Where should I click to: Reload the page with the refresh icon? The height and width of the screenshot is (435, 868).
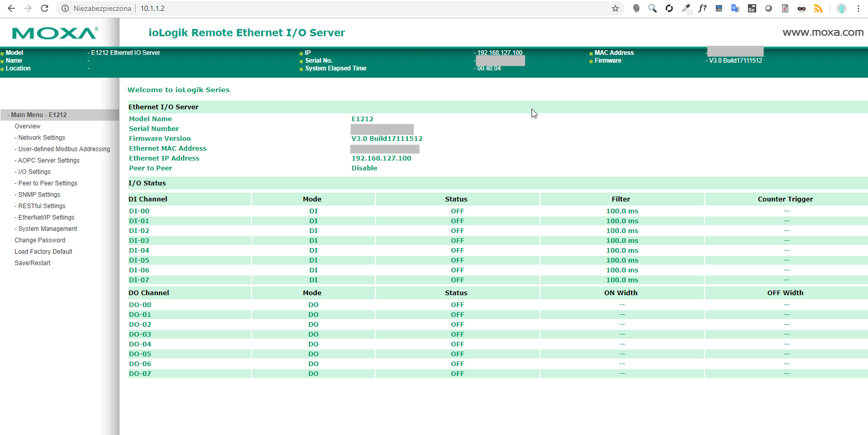[x=45, y=8]
